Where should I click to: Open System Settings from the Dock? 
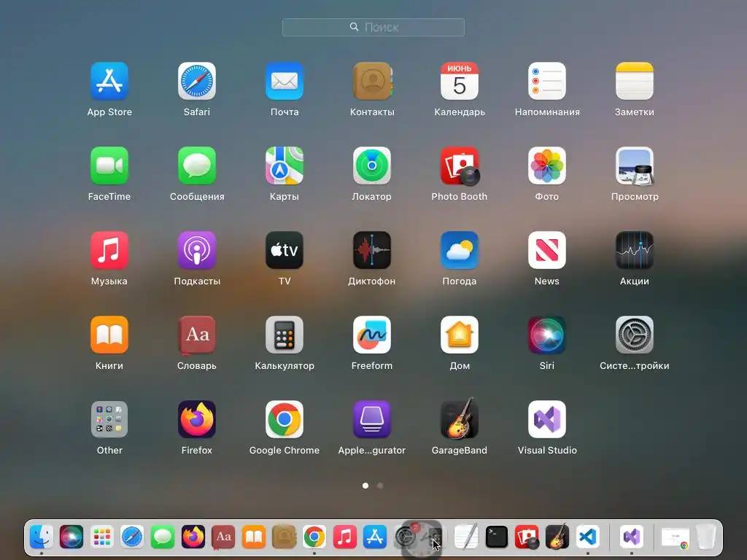tap(406, 537)
